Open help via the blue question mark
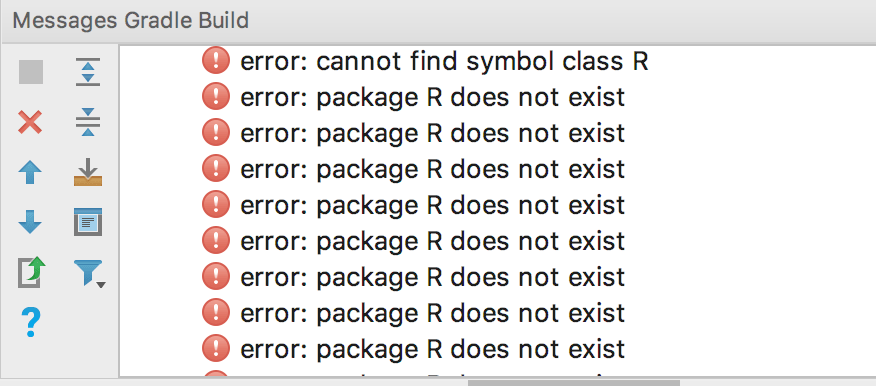876x386 pixels. pyautogui.click(x=31, y=322)
